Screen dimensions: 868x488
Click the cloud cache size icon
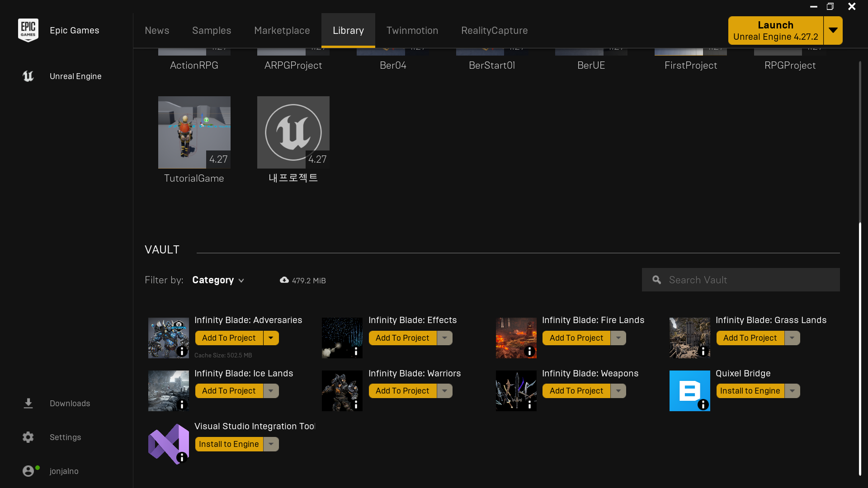[284, 280]
